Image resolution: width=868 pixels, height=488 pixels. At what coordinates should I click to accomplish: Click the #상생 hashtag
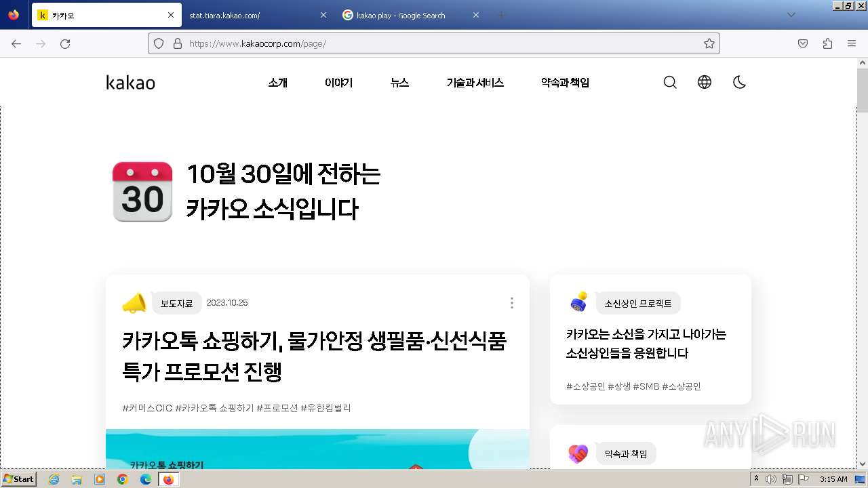point(619,386)
